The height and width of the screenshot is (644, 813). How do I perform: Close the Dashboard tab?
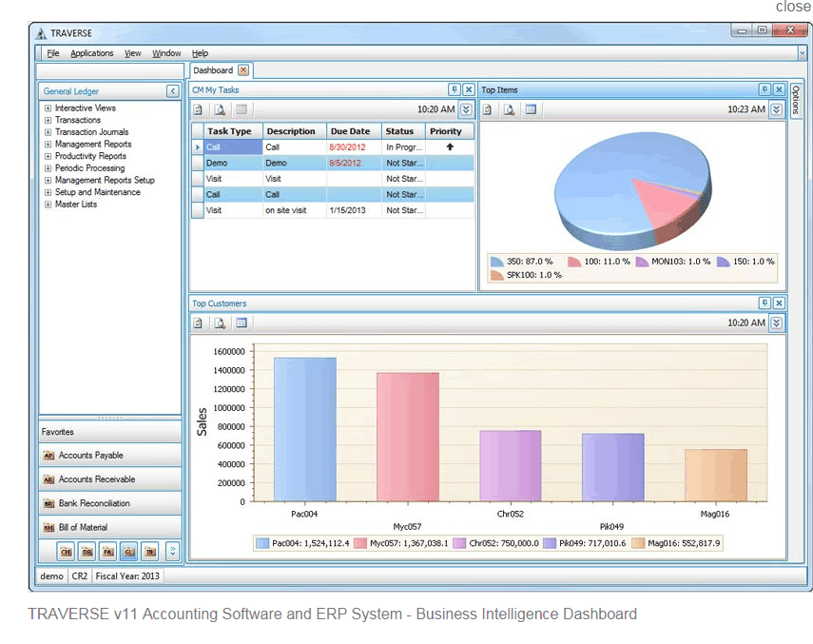pos(243,70)
